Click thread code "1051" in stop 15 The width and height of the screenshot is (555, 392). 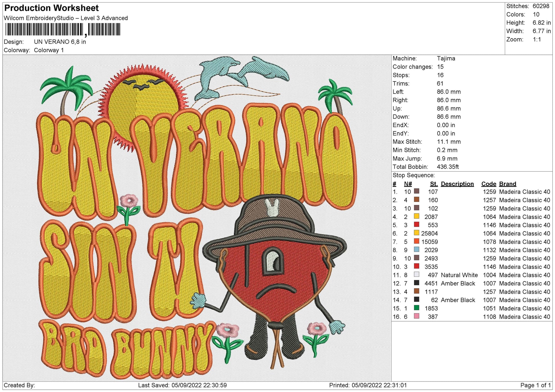tap(489, 308)
